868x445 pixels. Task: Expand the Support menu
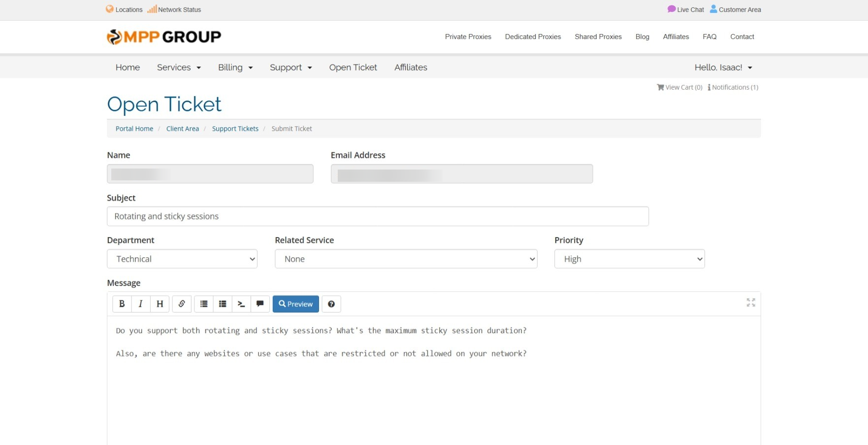pos(291,68)
